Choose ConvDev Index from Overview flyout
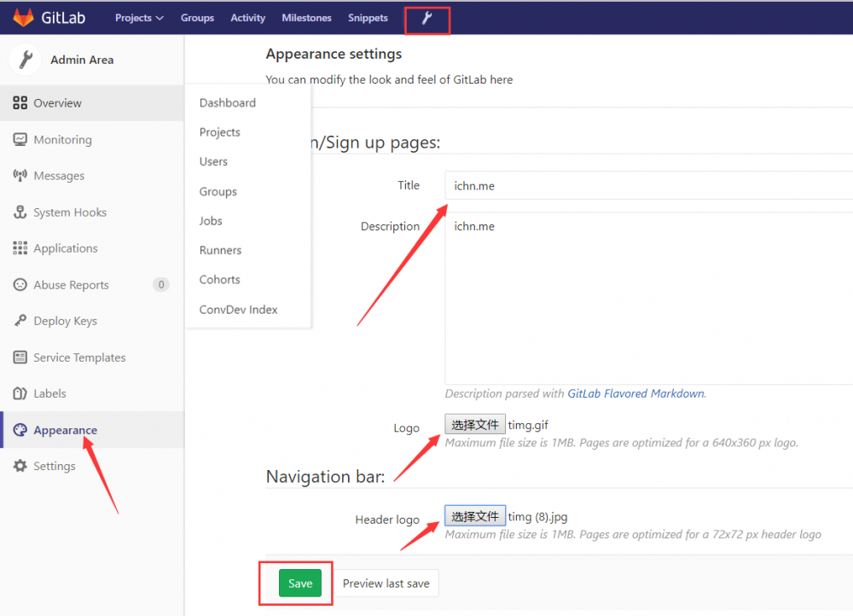The image size is (853, 616). (x=238, y=310)
